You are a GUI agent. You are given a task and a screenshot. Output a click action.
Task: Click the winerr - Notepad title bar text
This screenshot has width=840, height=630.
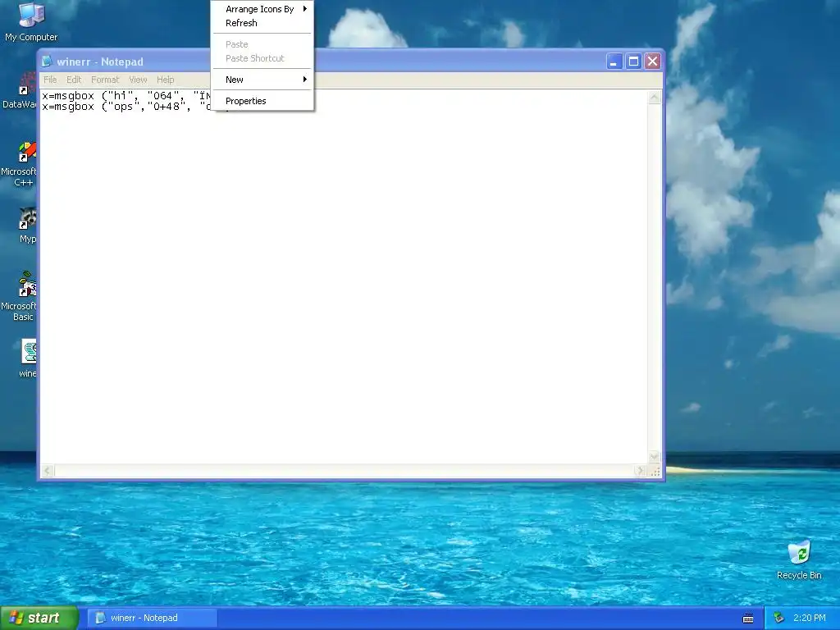tap(100, 62)
